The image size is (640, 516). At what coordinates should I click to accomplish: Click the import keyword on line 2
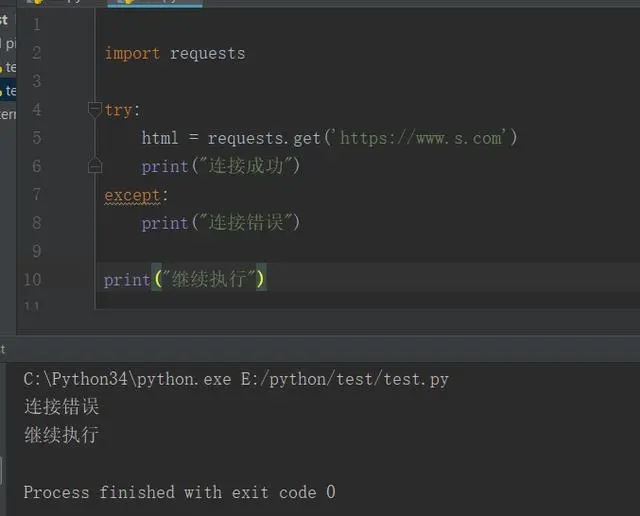coord(132,53)
